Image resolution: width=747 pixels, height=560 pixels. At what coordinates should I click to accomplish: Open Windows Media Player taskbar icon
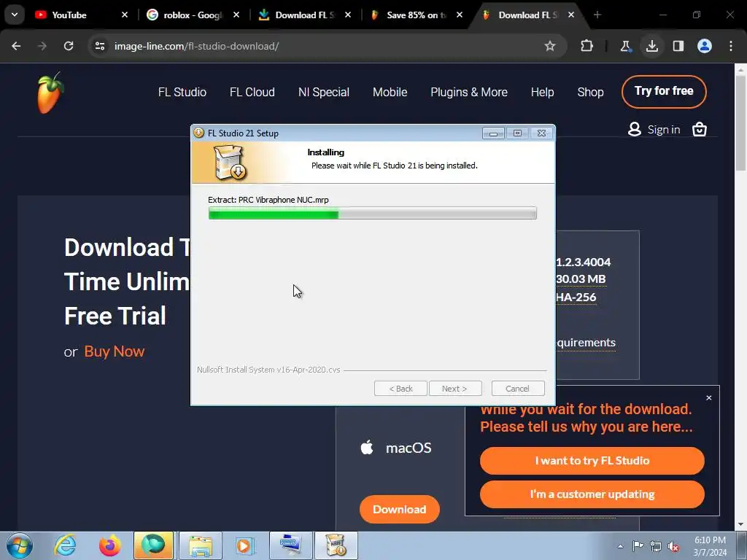tap(245, 545)
